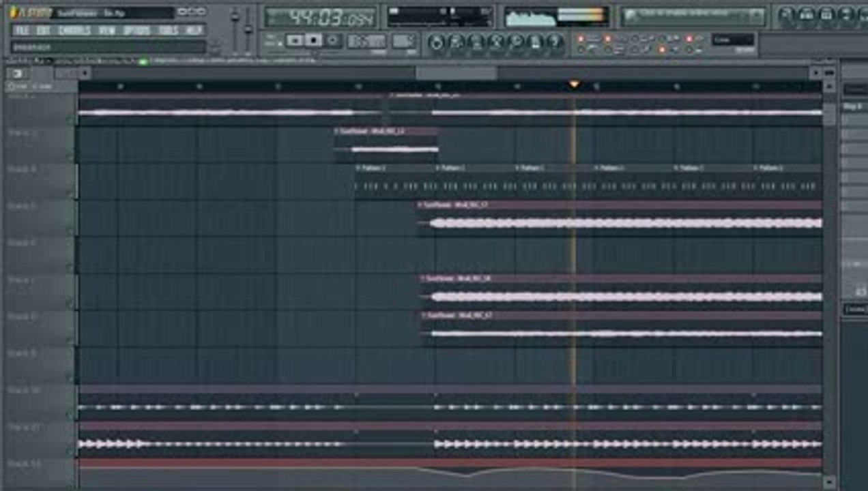The image size is (868, 491).
Task: Click the pattern number selector
Action: pyautogui.click(x=403, y=41)
